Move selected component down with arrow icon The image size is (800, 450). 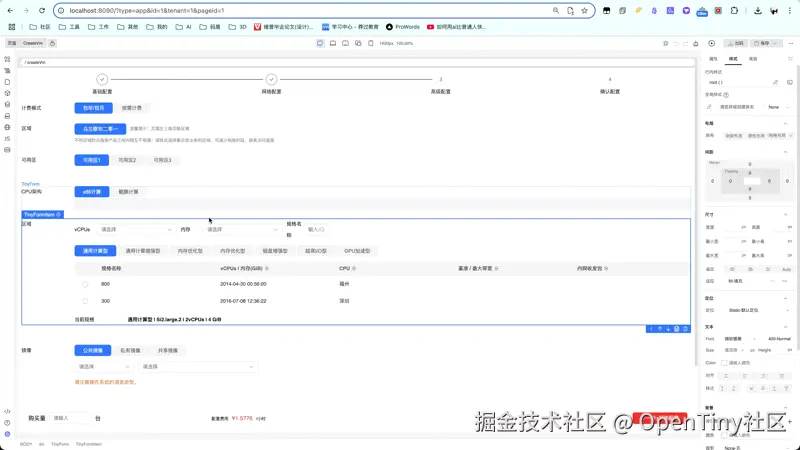[668, 329]
